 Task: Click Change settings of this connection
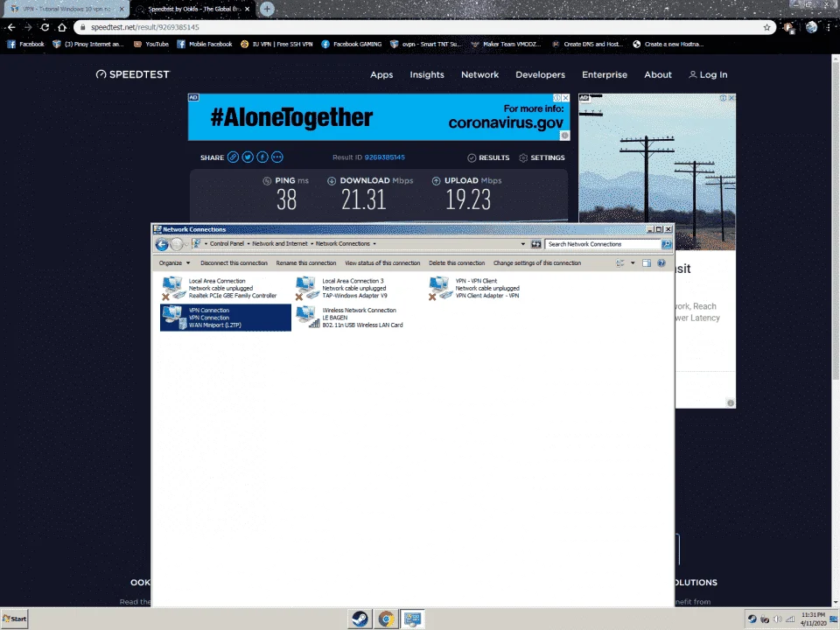(536, 263)
